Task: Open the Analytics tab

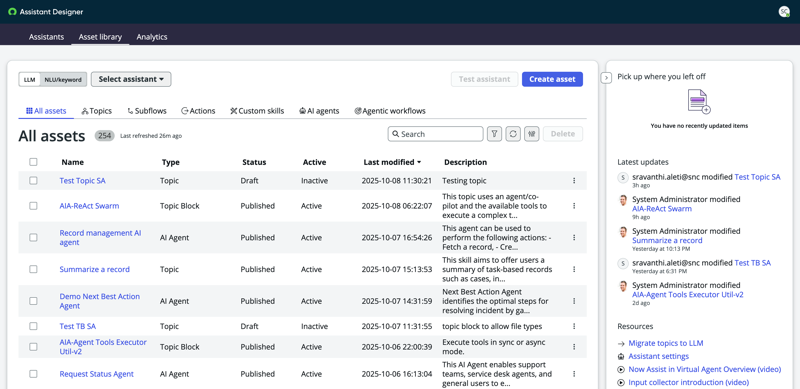Action: tap(152, 37)
